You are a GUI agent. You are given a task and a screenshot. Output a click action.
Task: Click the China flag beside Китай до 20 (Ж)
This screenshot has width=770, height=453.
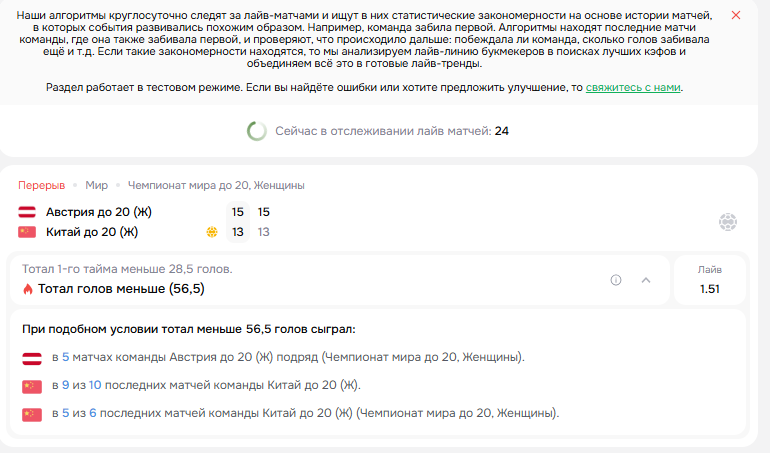pos(27,232)
